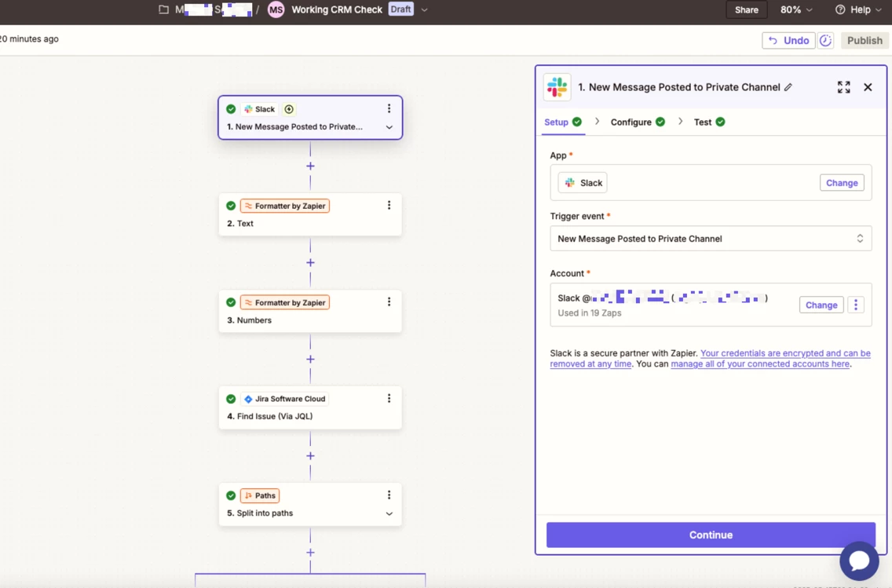Click Working CRM Check zap title
The image size is (892, 588).
click(x=337, y=9)
